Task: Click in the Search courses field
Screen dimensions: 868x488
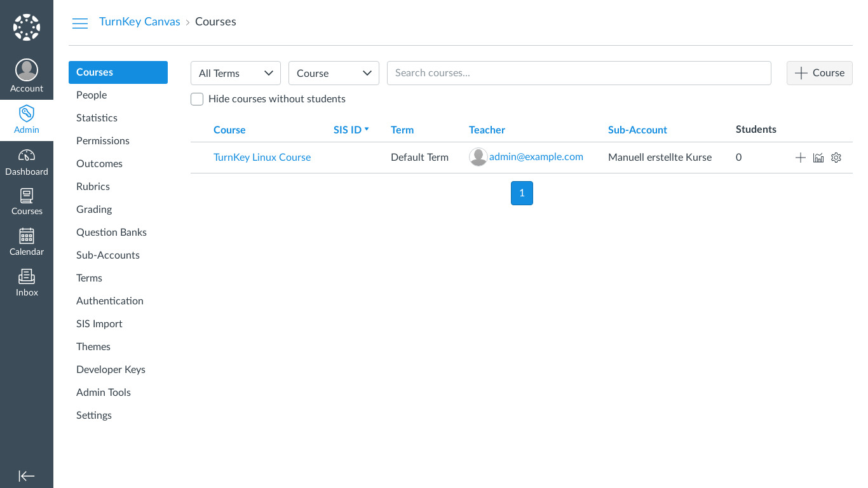Action: coord(578,73)
